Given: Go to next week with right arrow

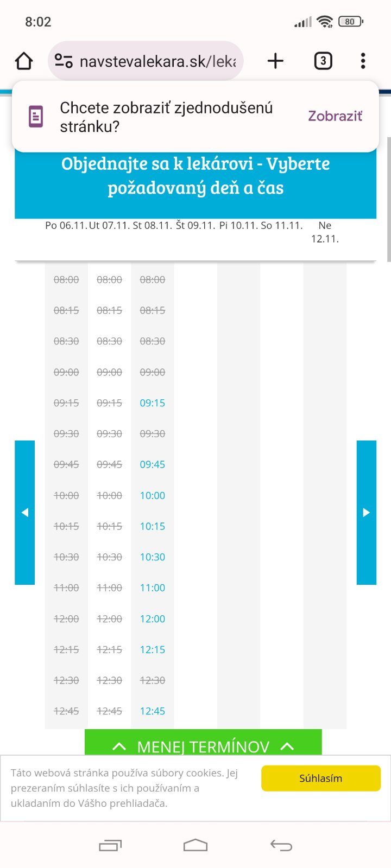Looking at the screenshot, I should [367, 513].
